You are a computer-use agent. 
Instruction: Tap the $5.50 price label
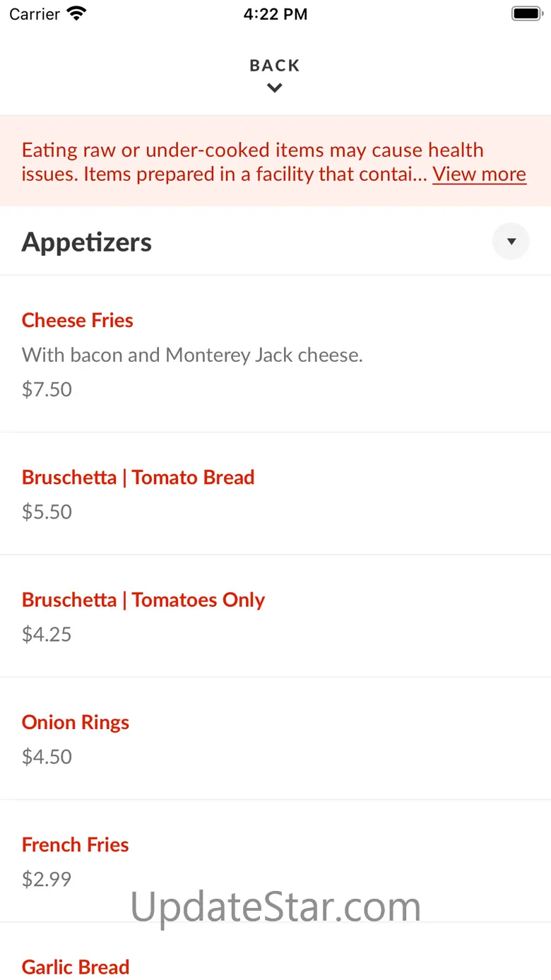47,512
